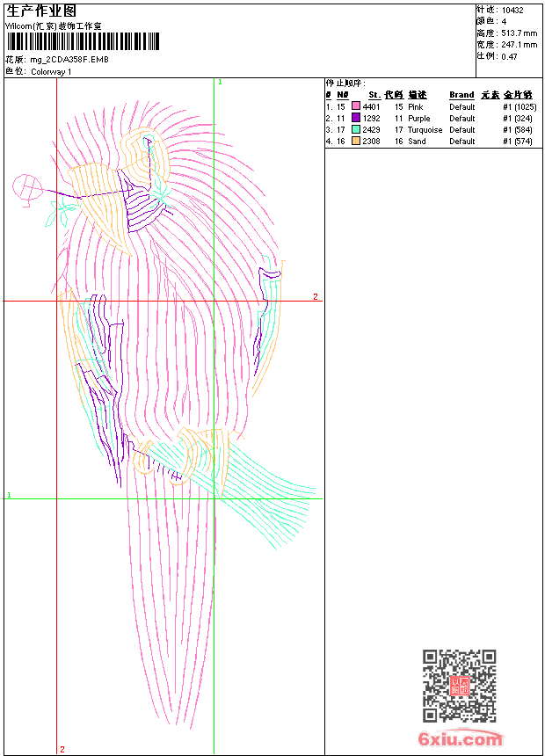Screen dimensions: 545x756
Task: Click the St. column header
Action: coord(374,95)
